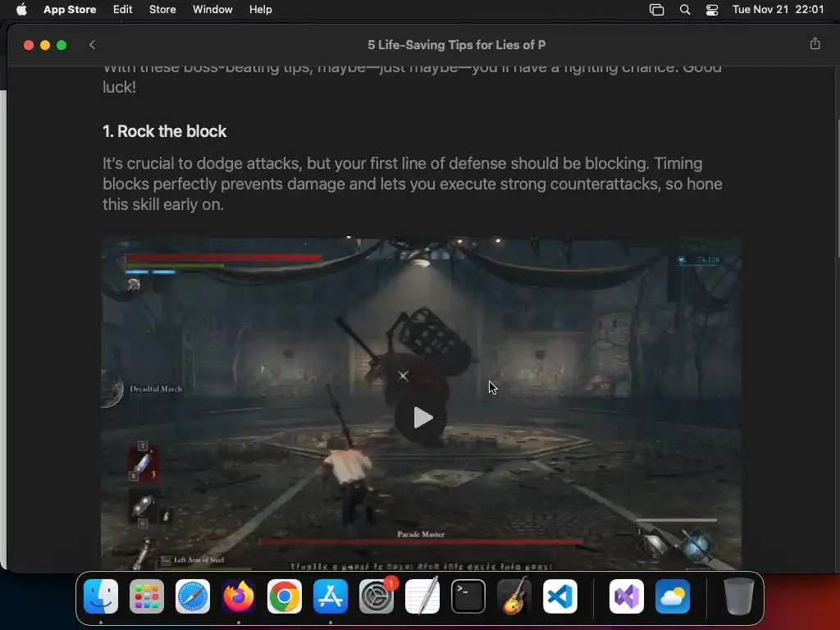Open the Help menu
The image size is (840, 630).
tap(260, 10)
